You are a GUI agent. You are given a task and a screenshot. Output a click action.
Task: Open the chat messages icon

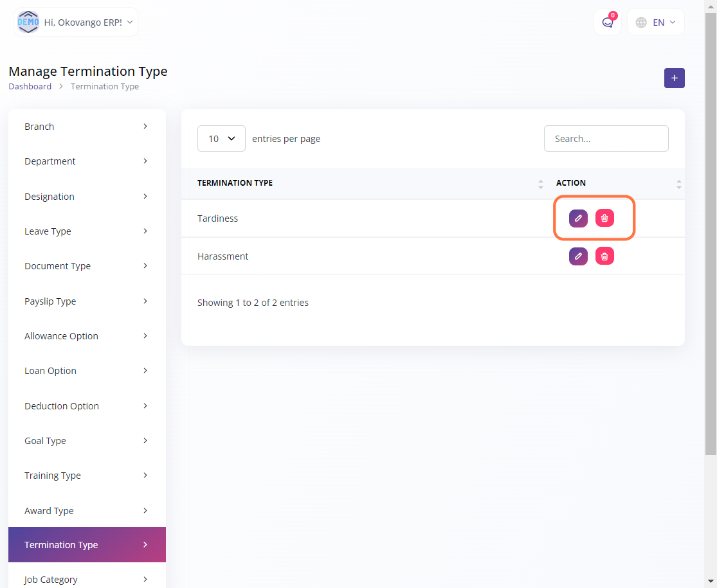pos(607,22)
